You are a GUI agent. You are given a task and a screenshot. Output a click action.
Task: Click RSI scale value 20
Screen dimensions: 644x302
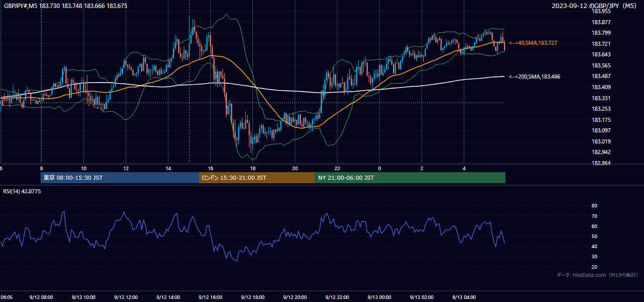click(x=594, y=267)
